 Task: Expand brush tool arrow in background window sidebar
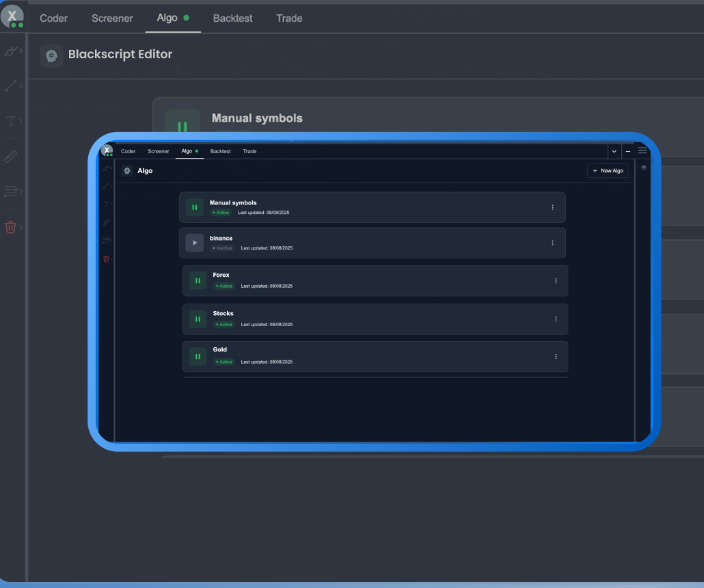(x=21, y=51)
